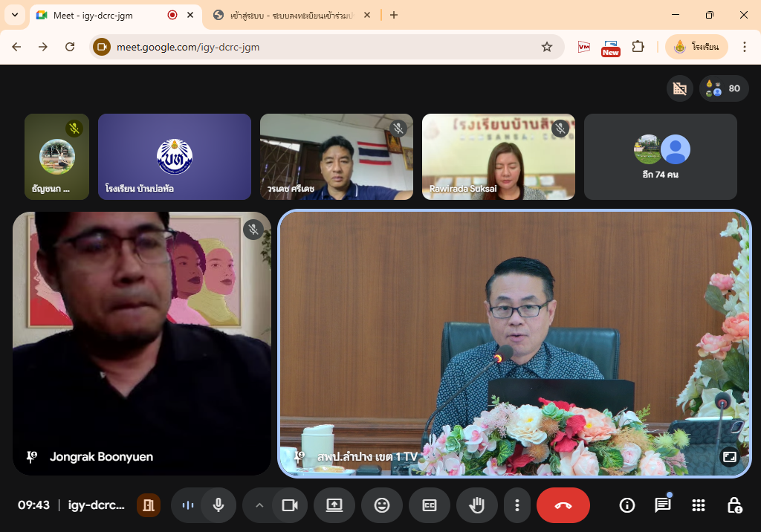The height and width of the screenshot is (532, 761).
Task: Start presenting your screen
Action: (334, 505)
